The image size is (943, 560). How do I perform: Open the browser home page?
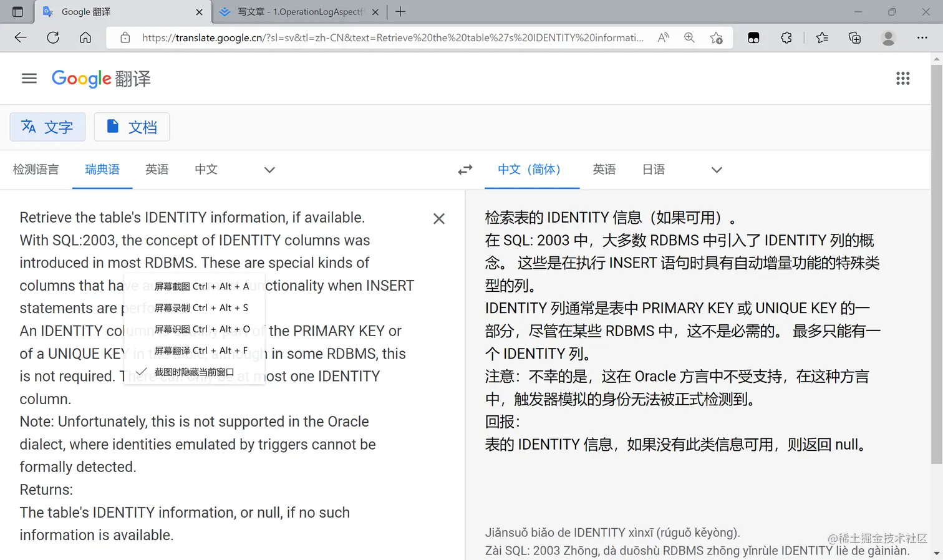85,37
